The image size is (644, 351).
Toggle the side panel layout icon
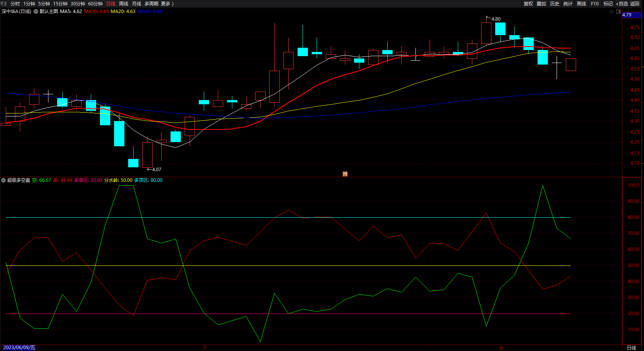pos(618,11)
